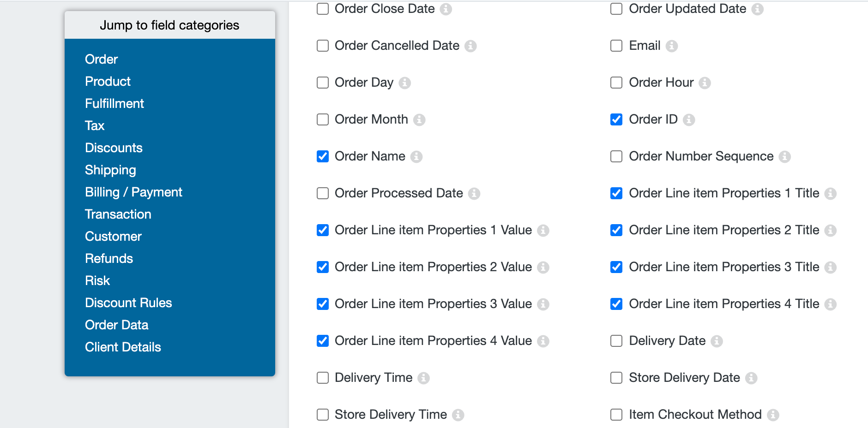
Task: Open info icon for Order Name
Action: pos(416,156)
